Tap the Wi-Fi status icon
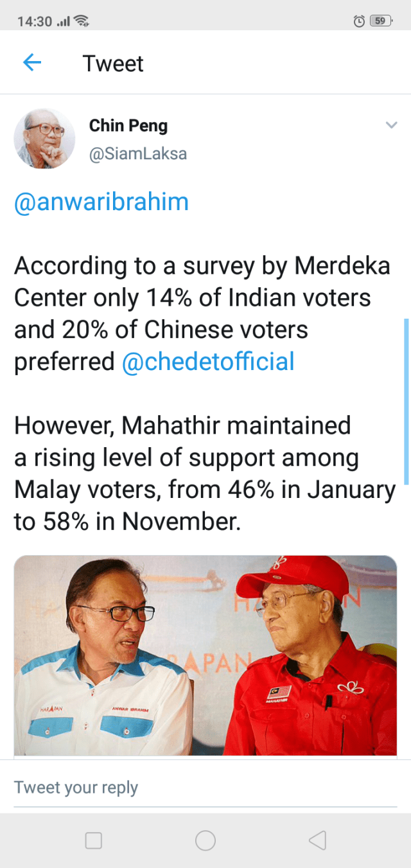The image size is (411, 868). point(82,21)
